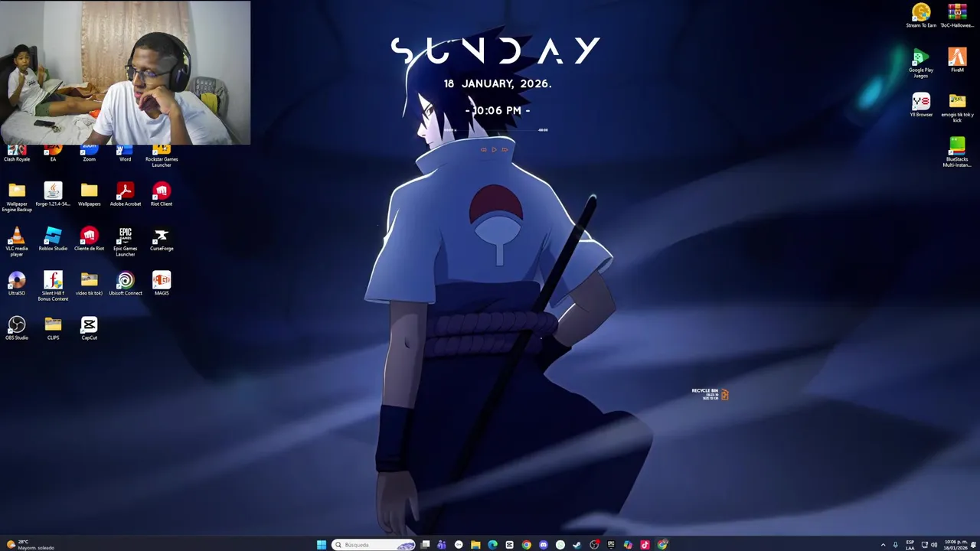Select the Wallpaper Engine Backup folder

[17, 197]
